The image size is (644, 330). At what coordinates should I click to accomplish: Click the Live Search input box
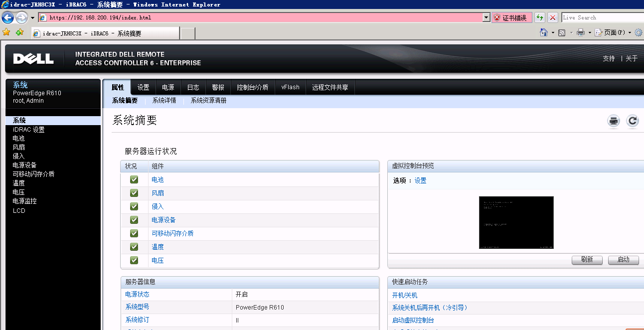click(x=603, y=17)
